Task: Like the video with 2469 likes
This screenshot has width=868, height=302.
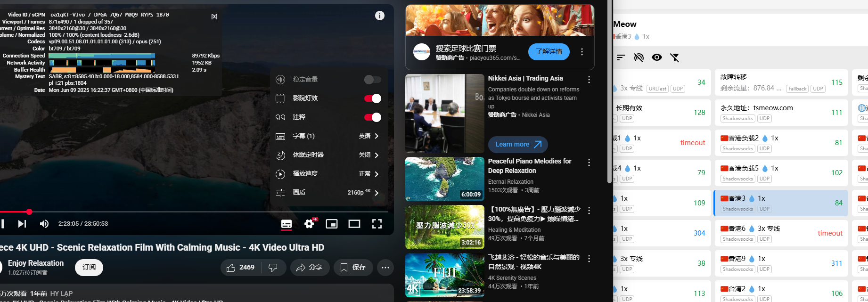Action: tap(240, 268)
